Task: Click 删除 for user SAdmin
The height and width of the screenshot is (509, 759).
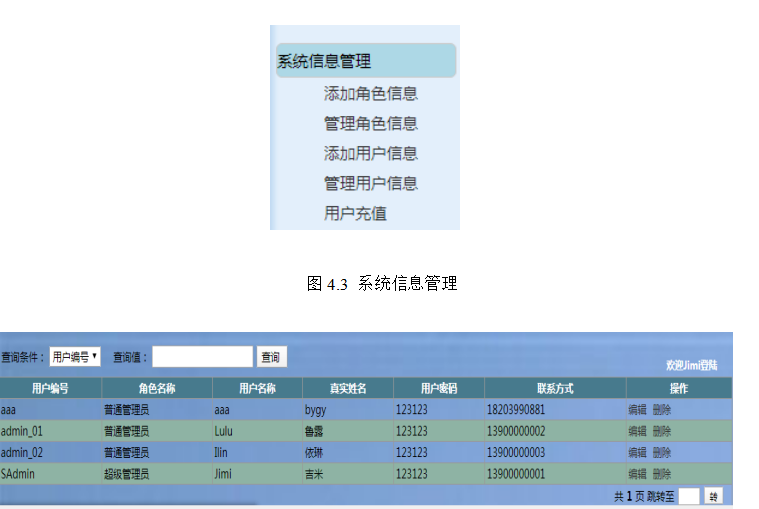Action: (661, 474)
